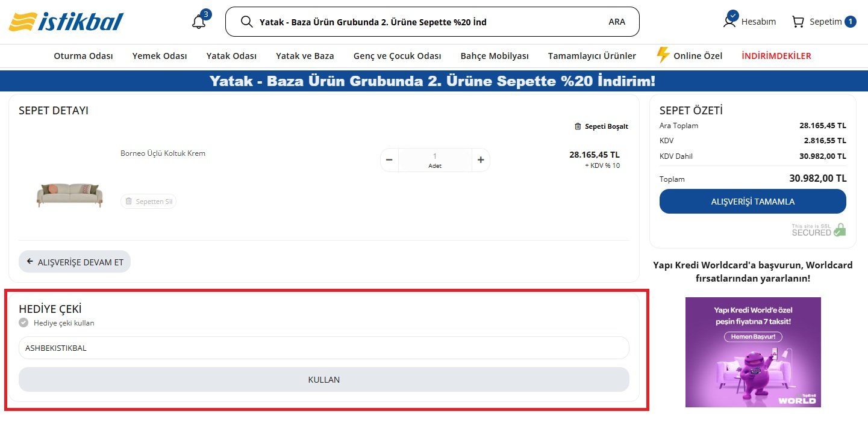Image resolution: width=868 pixels, height=426 pixels.
Task: Click the SEPET DETAYI heading
Action: tap(54, 111)
